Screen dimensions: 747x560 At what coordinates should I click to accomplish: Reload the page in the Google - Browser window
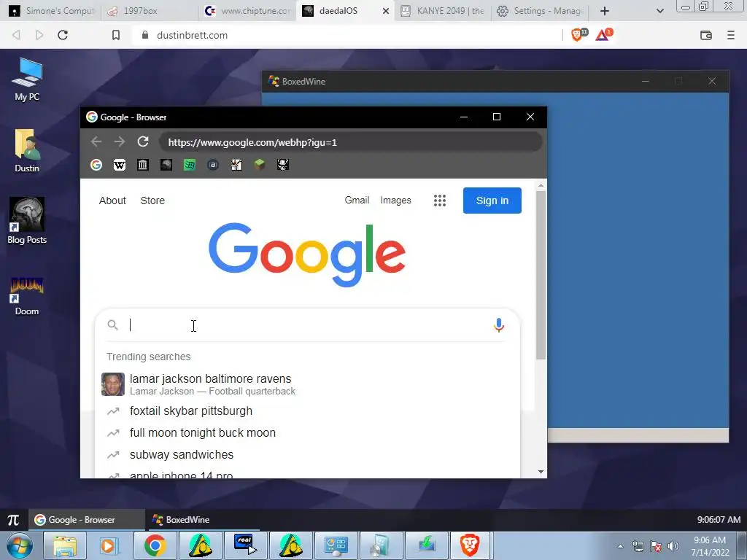point(143,142)
